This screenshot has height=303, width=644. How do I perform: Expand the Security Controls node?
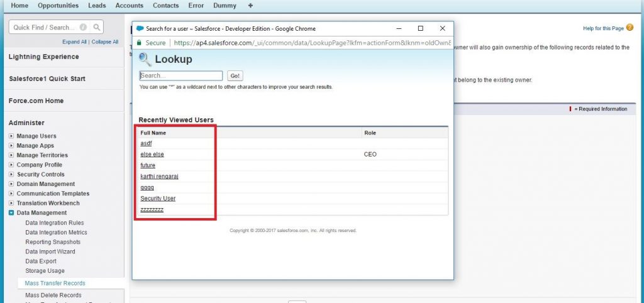click(11, 175)
